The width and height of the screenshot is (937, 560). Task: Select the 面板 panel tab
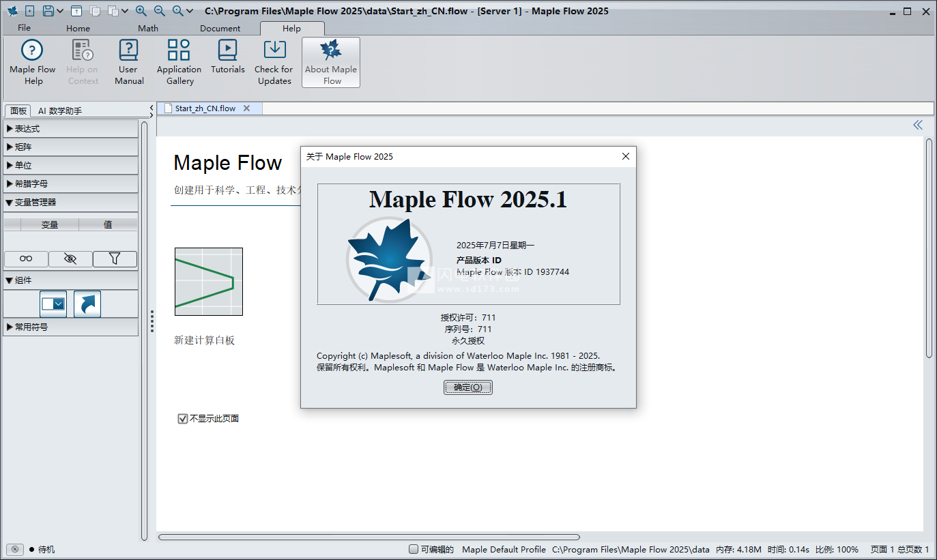tap(18, 110)
